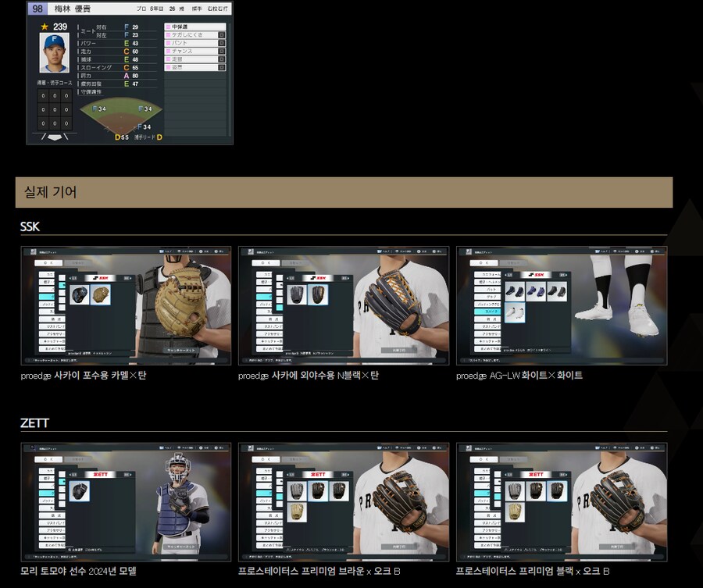This screenshot has height=588, width=703.
Task: Click the proedge AG-LW 화이트×화이트 caption
Action: point(519,376)
